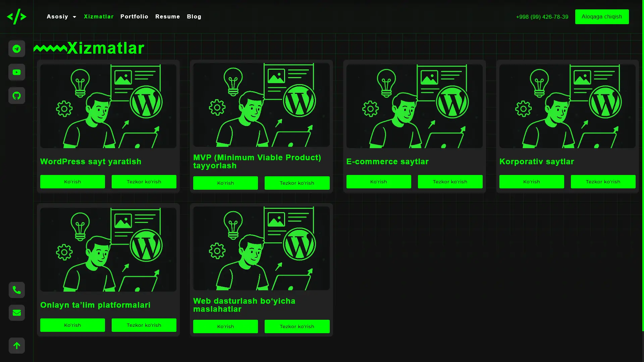Viewport: 644px width, 362px height.
Task: Expand the Asosiy navigation dropdown
Action: coord(61,16)
